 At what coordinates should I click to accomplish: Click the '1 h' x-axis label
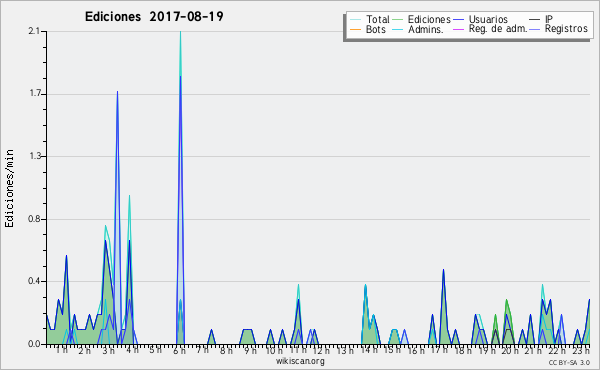point(62,350)
